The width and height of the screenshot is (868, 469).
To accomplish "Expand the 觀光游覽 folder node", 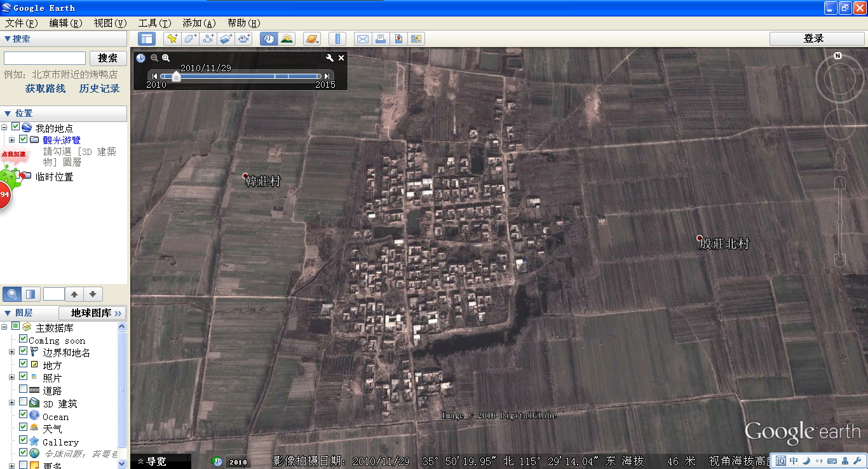I will point(11,140).
